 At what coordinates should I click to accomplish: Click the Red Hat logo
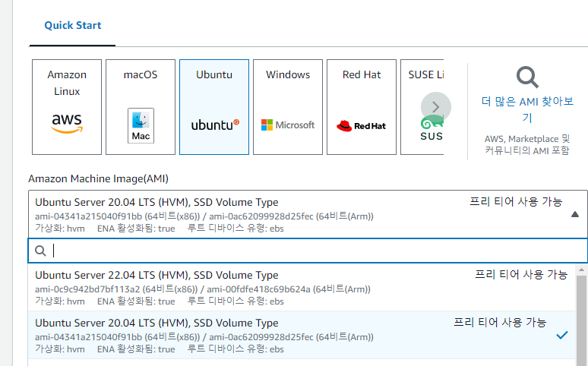coord(361,125)
